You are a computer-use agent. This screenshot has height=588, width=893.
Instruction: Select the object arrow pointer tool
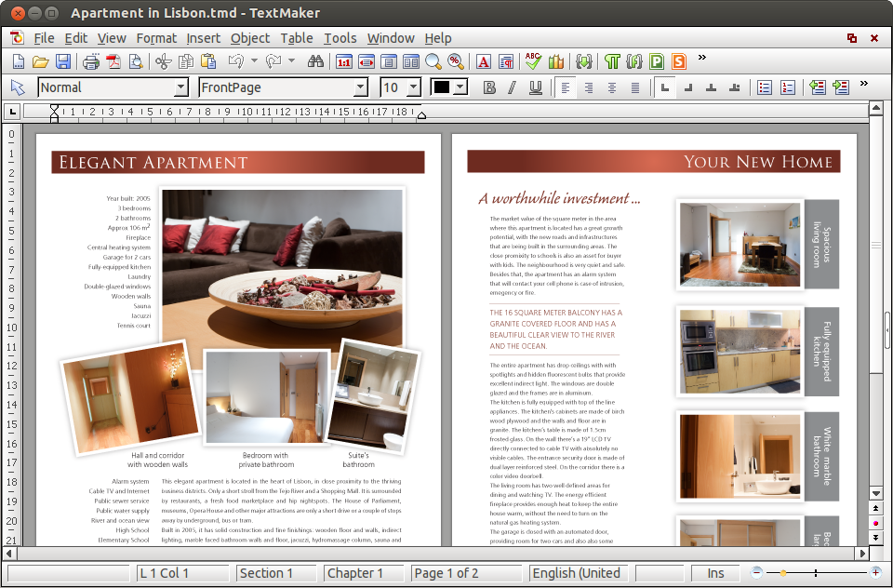coord(19,87)
